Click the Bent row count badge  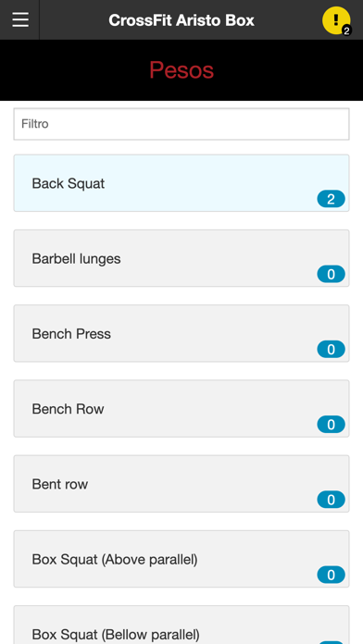[331, 500]
